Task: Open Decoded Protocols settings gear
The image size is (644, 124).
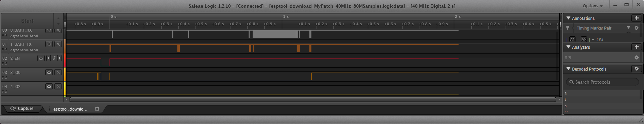Action: pos(637,69)
